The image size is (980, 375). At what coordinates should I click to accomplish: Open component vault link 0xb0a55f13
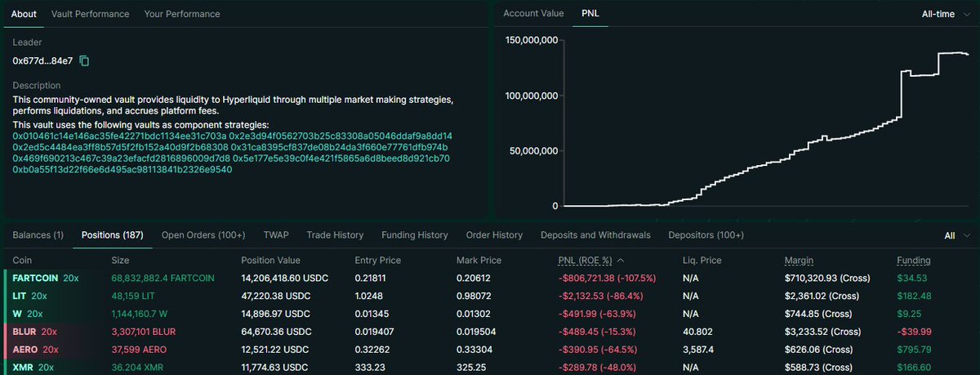pos(122,169)
